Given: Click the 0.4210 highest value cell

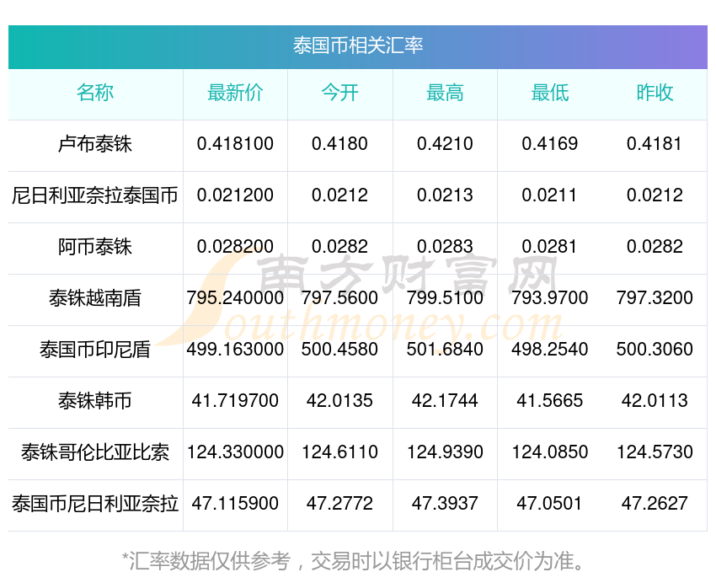Looking at the screenshot, I should click(445, 144).
